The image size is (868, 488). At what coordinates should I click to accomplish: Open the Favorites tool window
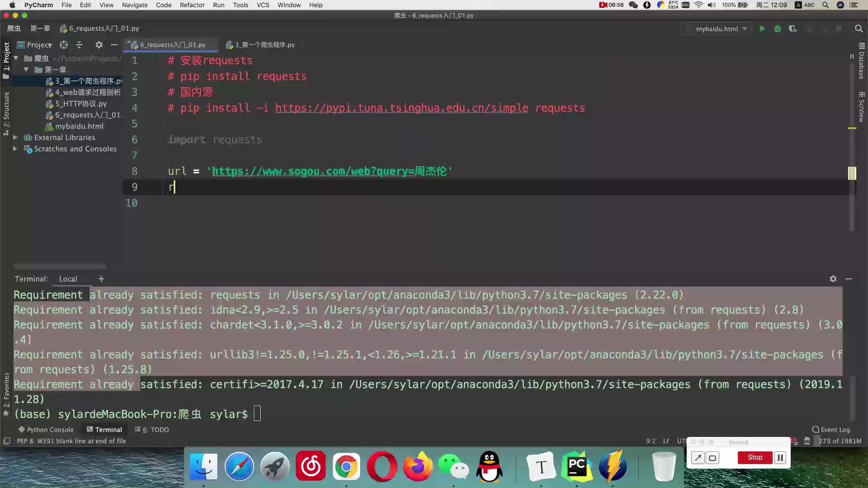point(6,394)
